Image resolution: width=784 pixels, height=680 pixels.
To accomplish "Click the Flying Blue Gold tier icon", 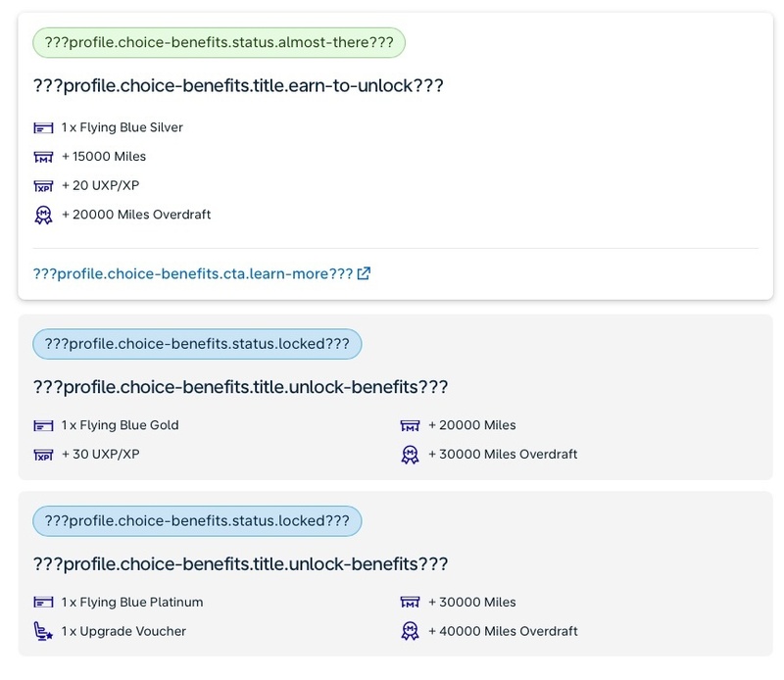I will pos(41,425).
